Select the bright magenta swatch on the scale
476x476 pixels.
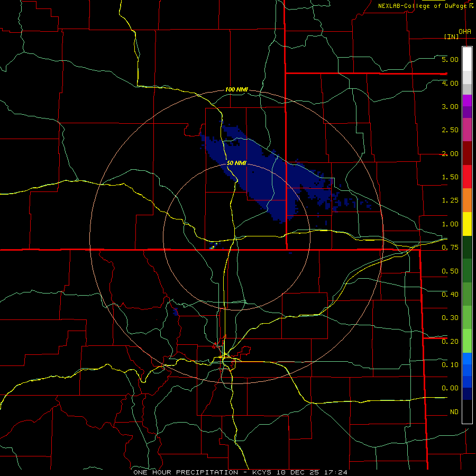pyautogui.click(x=467, y=100)
